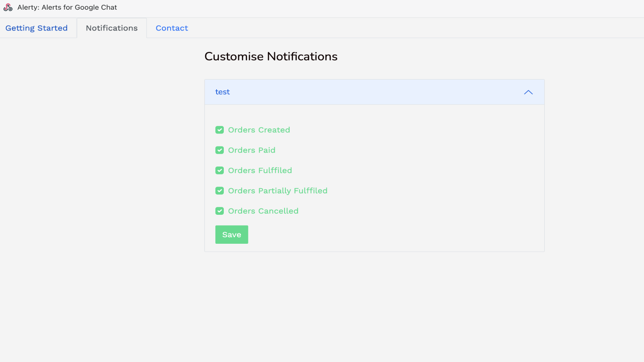
Task: Open the Contact tab
Action: (172, 28)
